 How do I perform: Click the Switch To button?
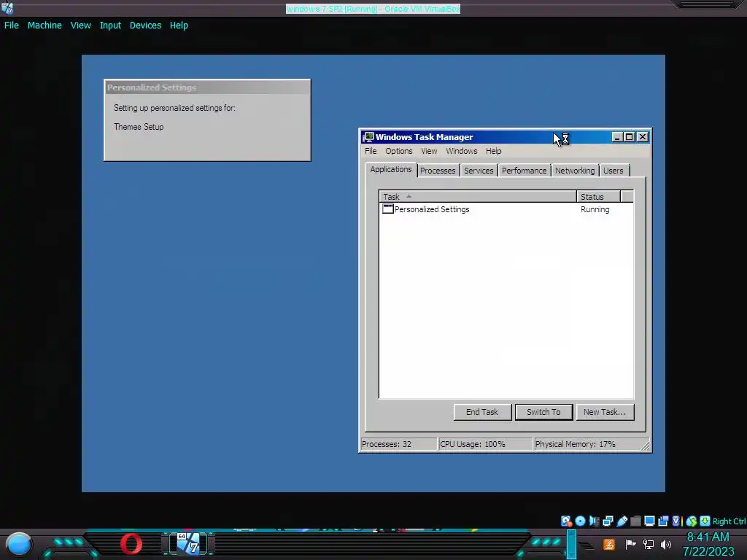pos(543,412)
